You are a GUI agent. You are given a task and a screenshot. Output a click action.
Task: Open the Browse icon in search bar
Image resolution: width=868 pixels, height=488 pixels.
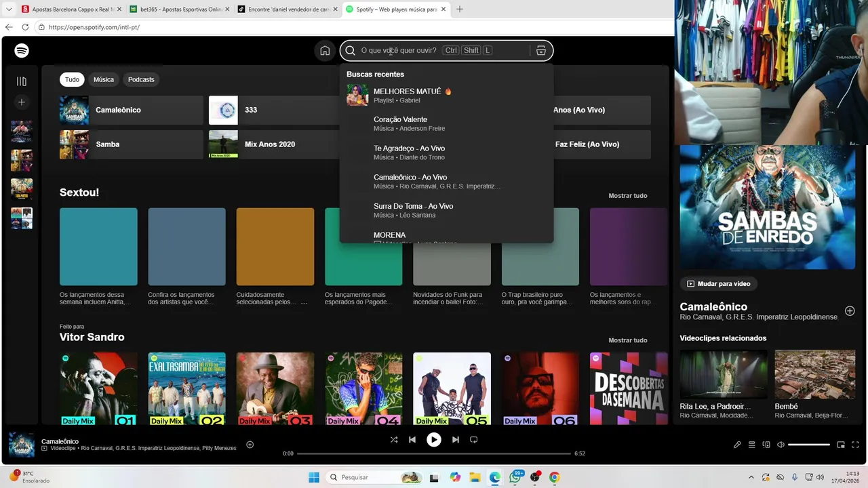[x=540, y=51]
